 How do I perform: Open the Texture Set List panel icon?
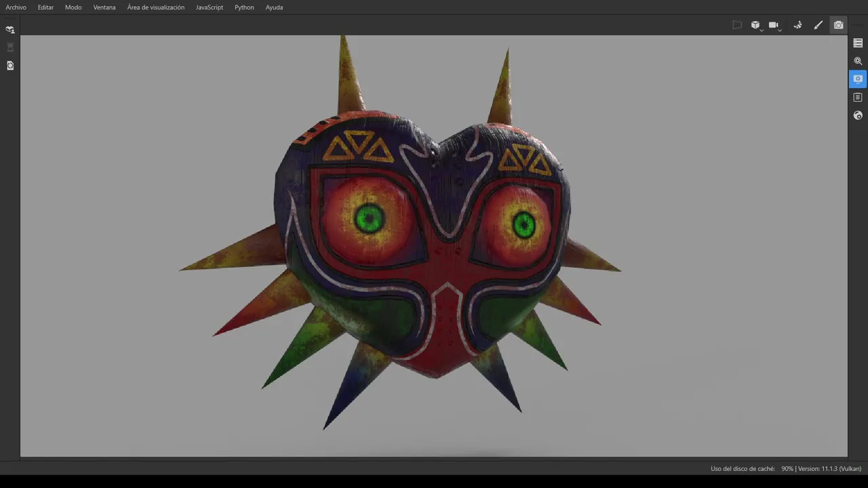point(858,43)
